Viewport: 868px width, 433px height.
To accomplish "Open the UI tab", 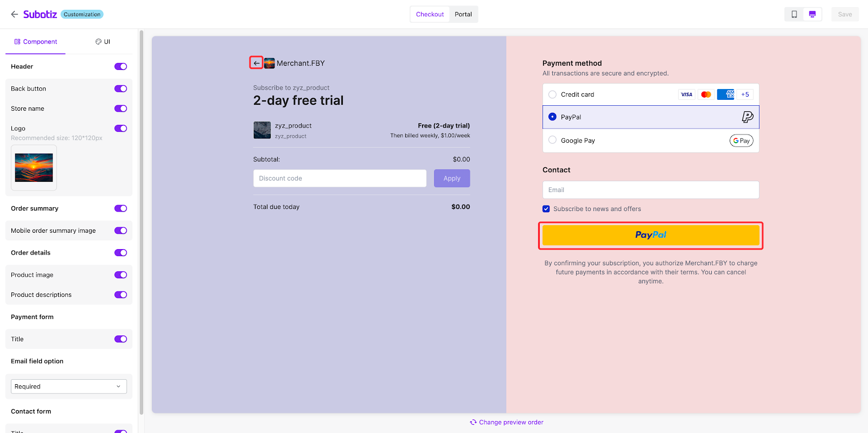I will click(x=103, y=42).
